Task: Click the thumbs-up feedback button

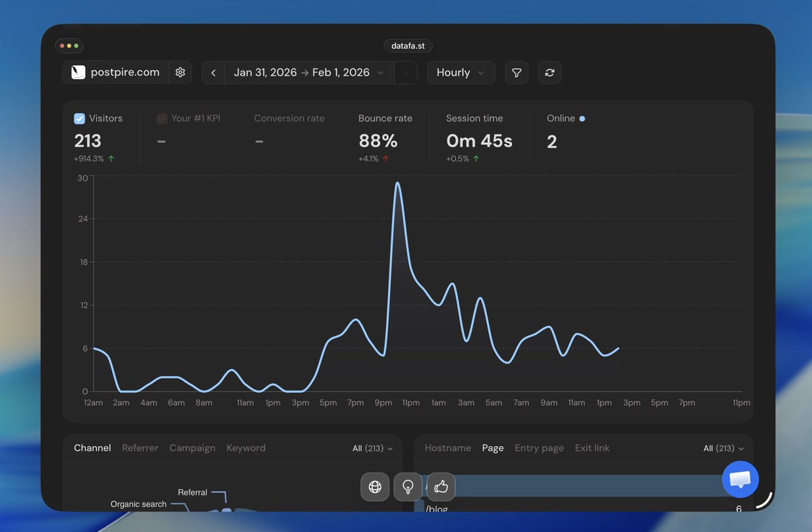Action: [441, 487]
